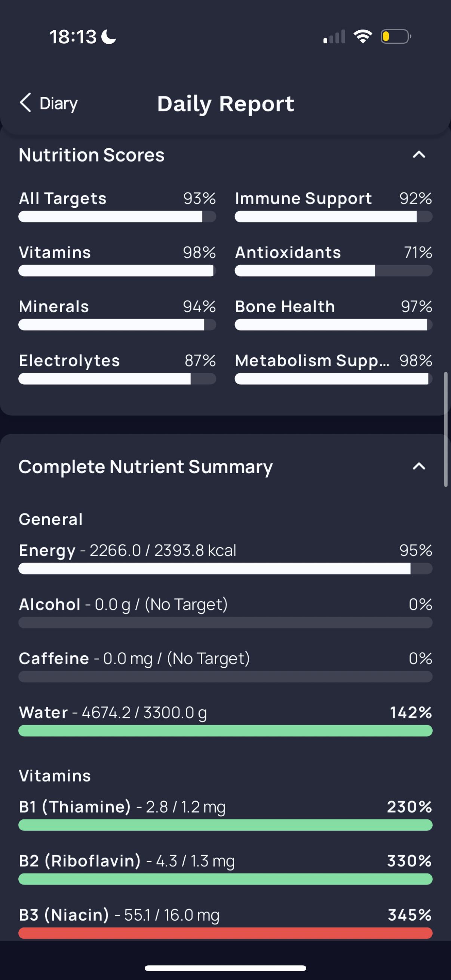Tap the moon focus mode icon

tap(109, 37)
